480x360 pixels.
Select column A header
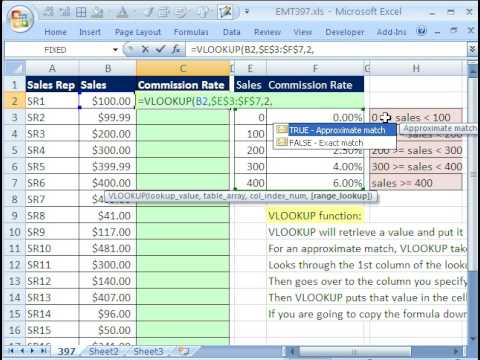click(x=52, y=68)
